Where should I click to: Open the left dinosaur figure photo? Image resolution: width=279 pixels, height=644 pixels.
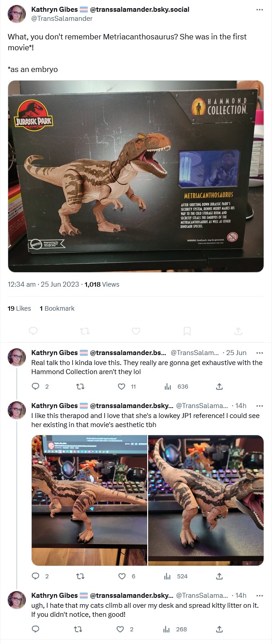(89, 500)
